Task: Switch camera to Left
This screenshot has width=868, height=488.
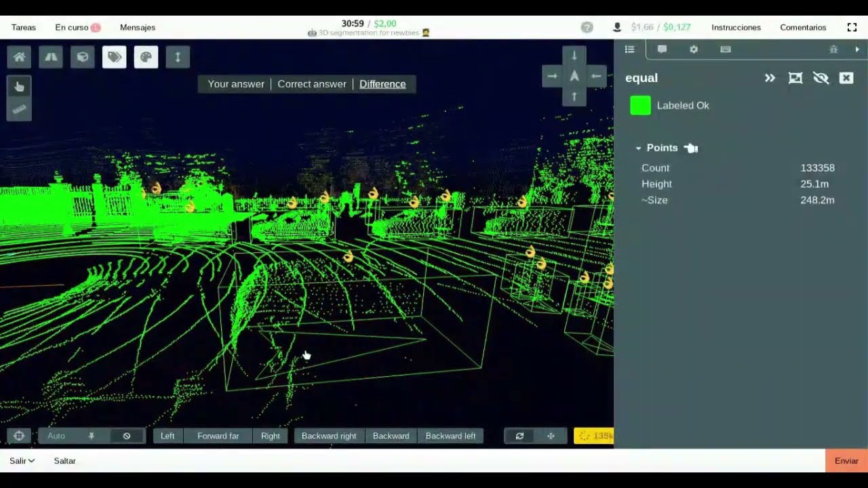Action: click(x=167, y=436)
